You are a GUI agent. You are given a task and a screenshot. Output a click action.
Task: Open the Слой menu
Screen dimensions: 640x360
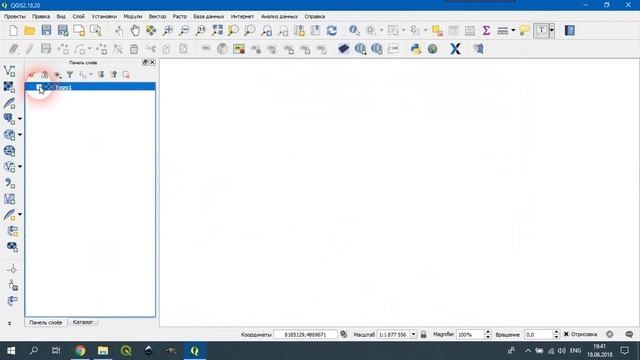pos(79,16)
